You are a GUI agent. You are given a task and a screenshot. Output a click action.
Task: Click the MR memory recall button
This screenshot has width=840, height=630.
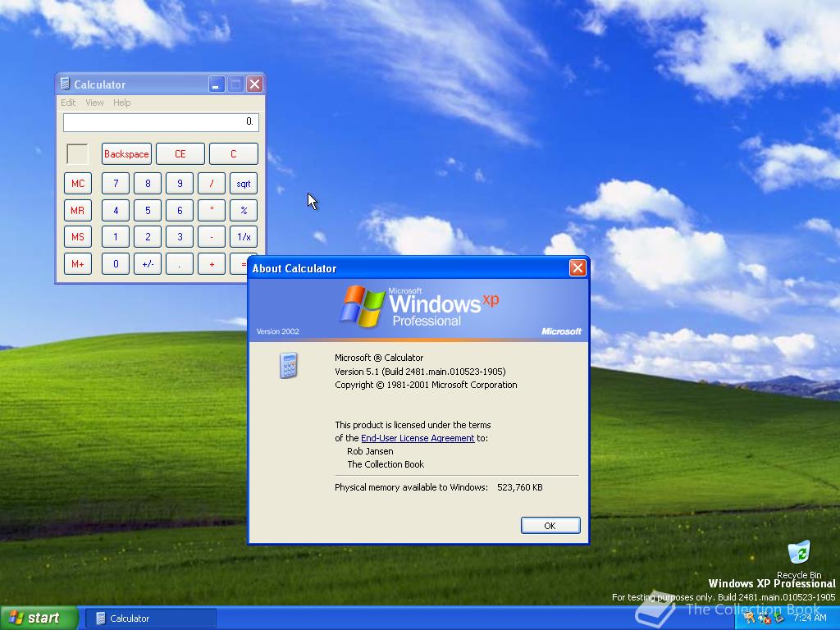pyautogui.click(x=78, y=210)
